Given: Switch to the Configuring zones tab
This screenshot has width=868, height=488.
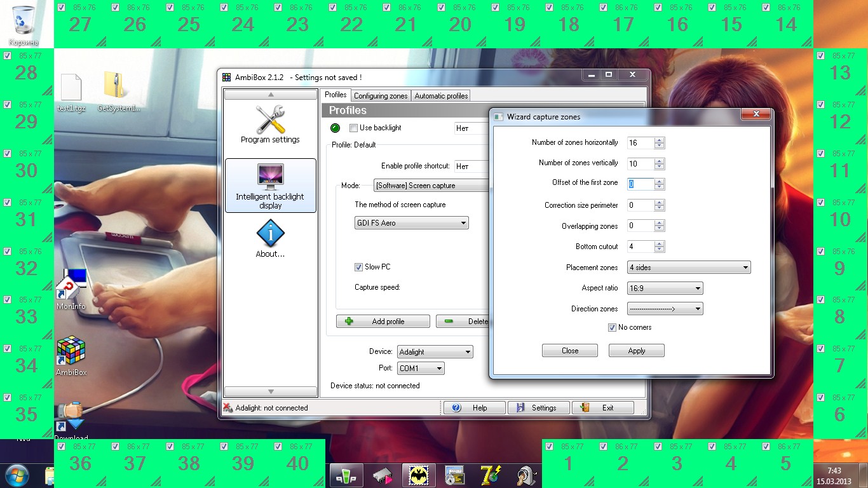Looking at the screenshot, I should point(381,96).
